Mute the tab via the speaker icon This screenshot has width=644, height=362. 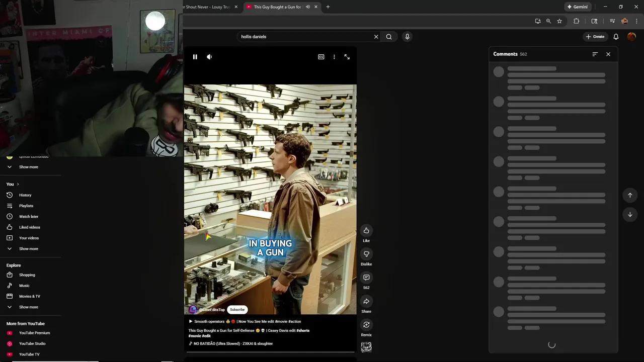307,7
